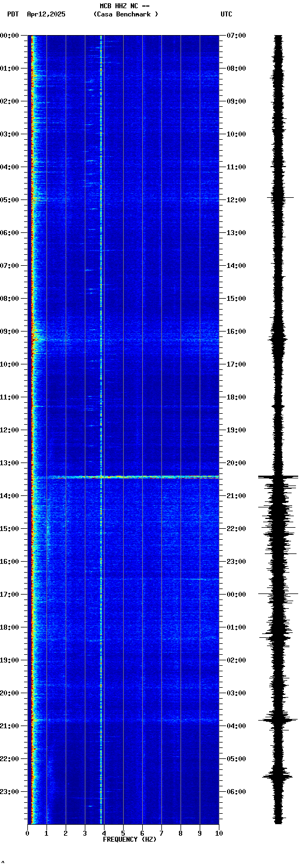Click the '(Casa Benchmark )' subtitle

(x=126, y=14)
